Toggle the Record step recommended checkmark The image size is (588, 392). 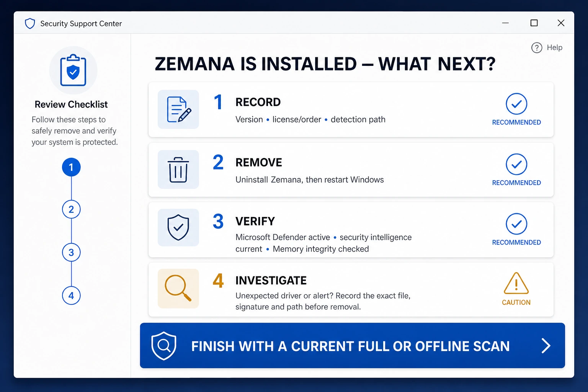(x=516, y=104)
